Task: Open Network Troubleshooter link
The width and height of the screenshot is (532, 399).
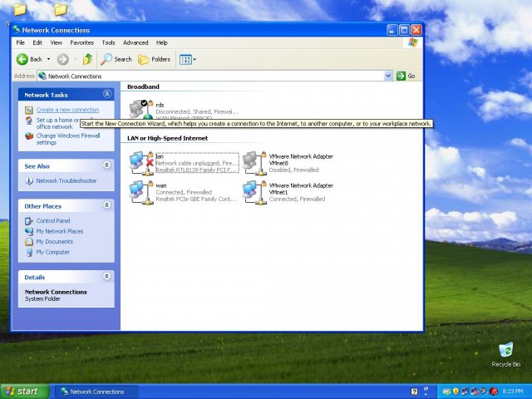Action: 66,181
